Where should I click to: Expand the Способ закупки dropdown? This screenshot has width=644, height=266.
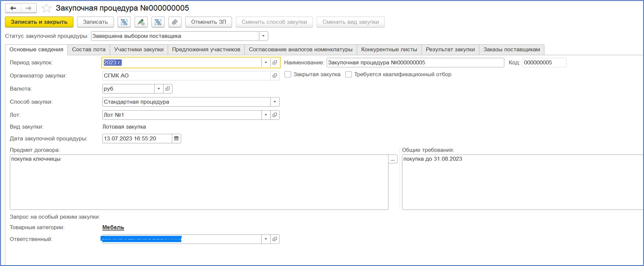coord(275,102)
